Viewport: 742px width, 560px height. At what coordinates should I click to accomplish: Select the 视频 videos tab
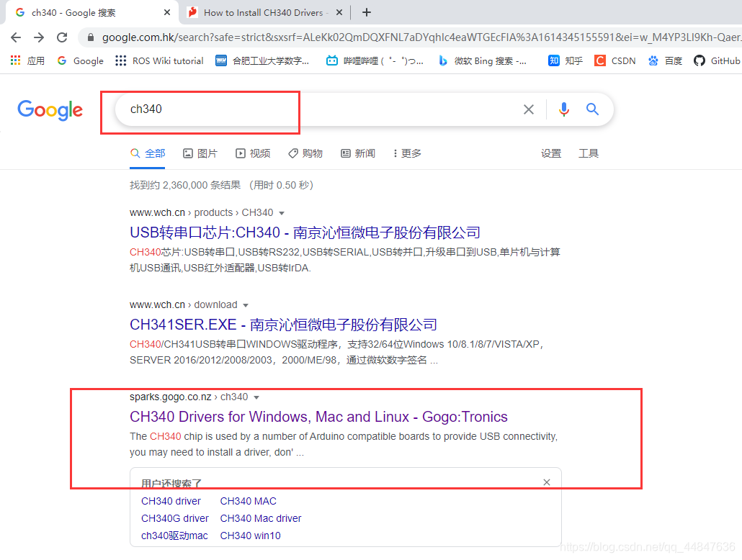coord(253,153)
